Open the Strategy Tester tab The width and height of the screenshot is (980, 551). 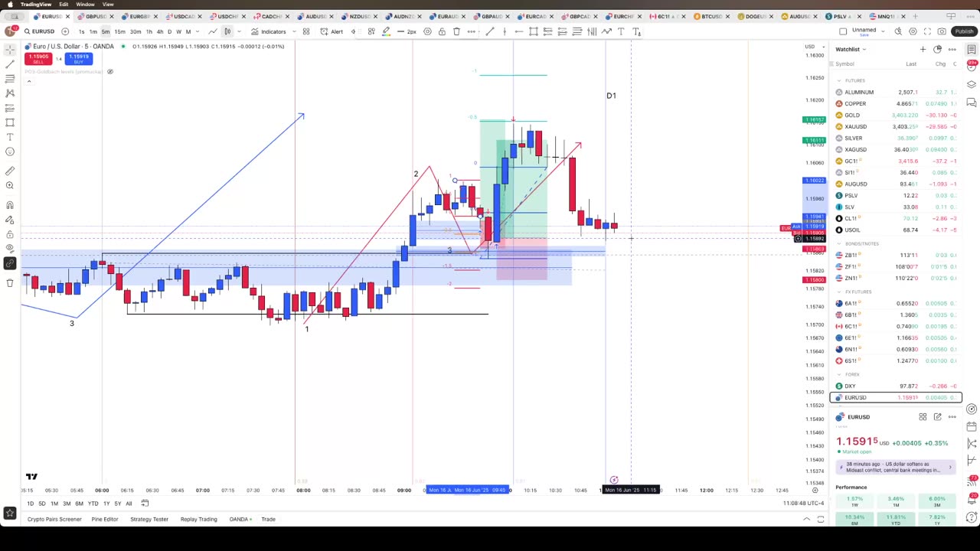(x=149, y=520)
